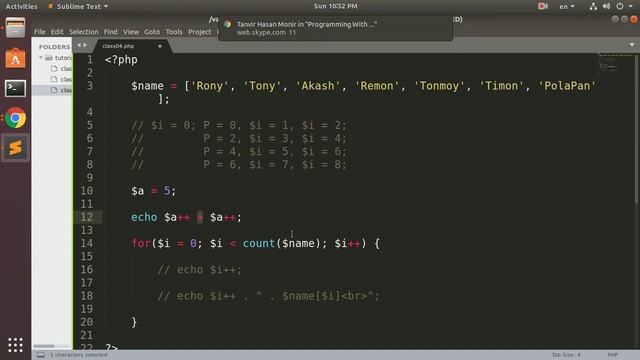The height and width of the screenshot is (360, 640).
Task: Click the '$a = 5;' assignment line
Action: click(153, 191)
